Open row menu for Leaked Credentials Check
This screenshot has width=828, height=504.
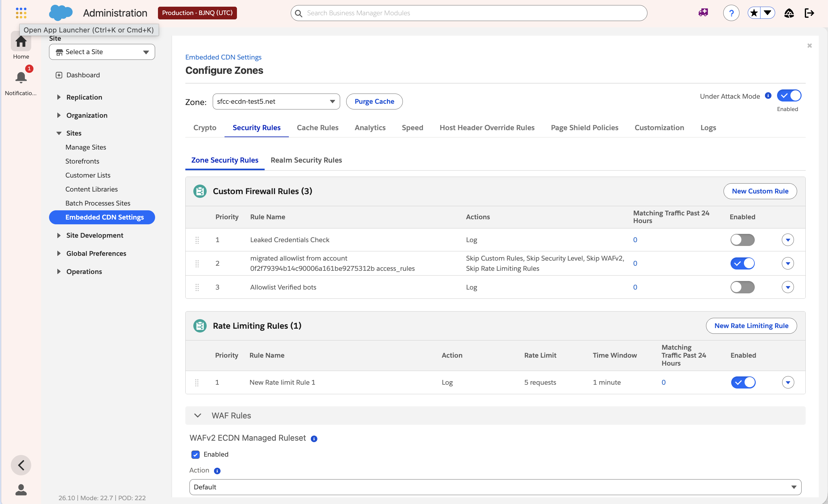pyautogui.click(x=787, y=240)
